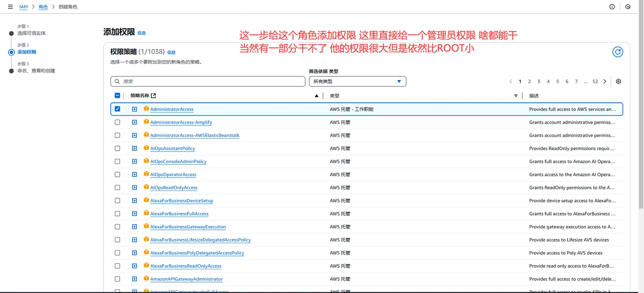Click the AmazonAPIGatewayAdministrator policy box icon

[147, 279]
